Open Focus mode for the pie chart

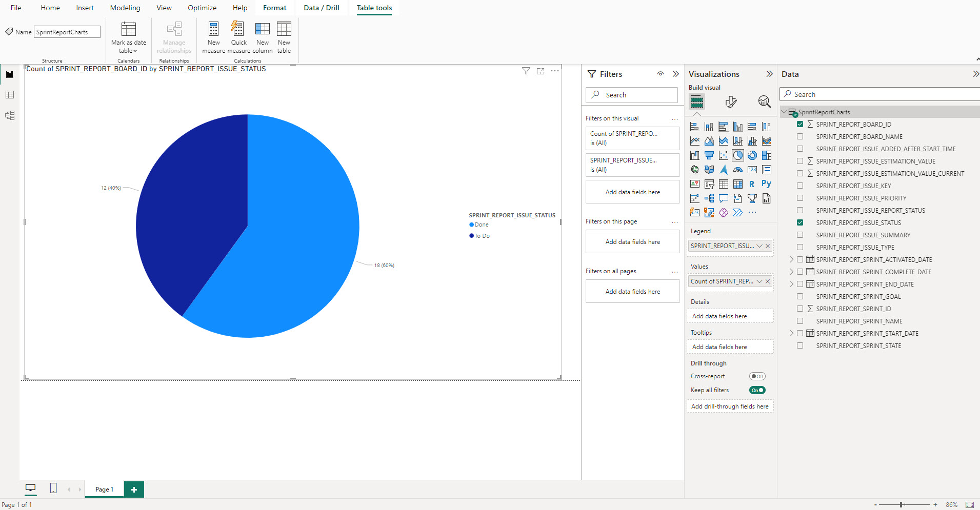[x=541, y=71]
